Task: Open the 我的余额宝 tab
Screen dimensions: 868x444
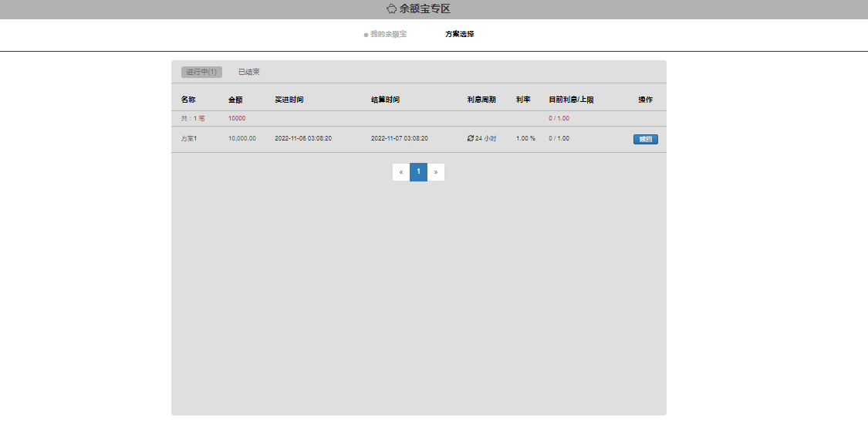Action: (388, 34)
